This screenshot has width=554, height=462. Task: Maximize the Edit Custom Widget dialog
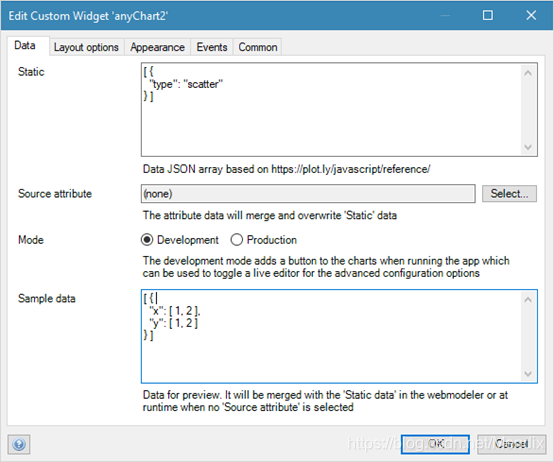pos(488,15)
